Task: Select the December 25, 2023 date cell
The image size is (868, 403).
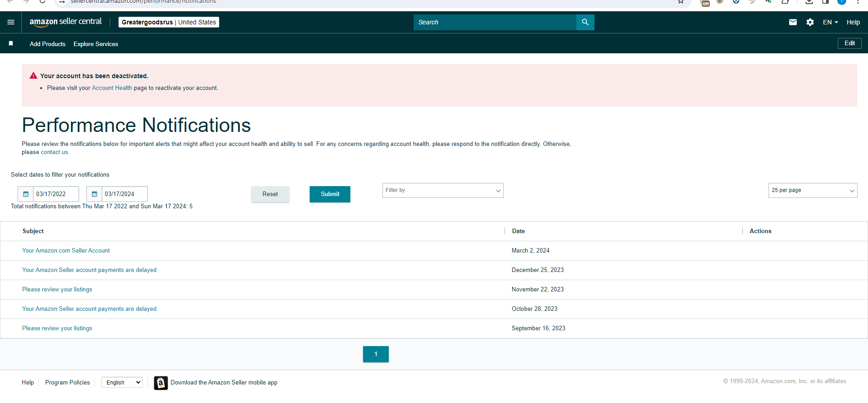Action: click(x=538, y=270)
